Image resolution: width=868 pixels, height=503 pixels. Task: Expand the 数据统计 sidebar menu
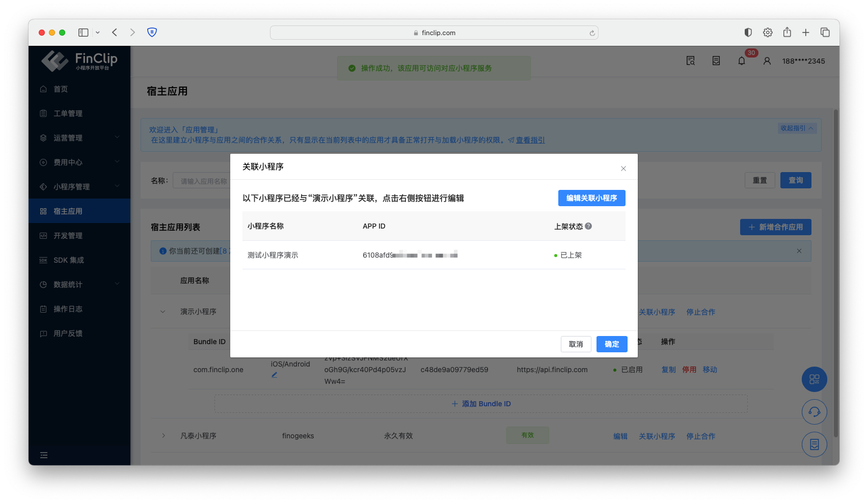79,285
